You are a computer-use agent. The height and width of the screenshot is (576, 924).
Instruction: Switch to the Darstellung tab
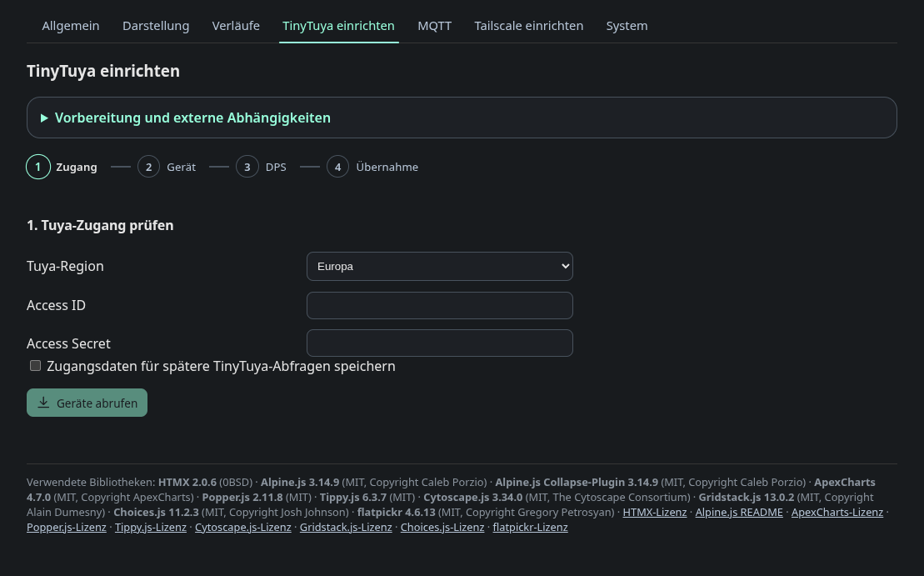156,26
